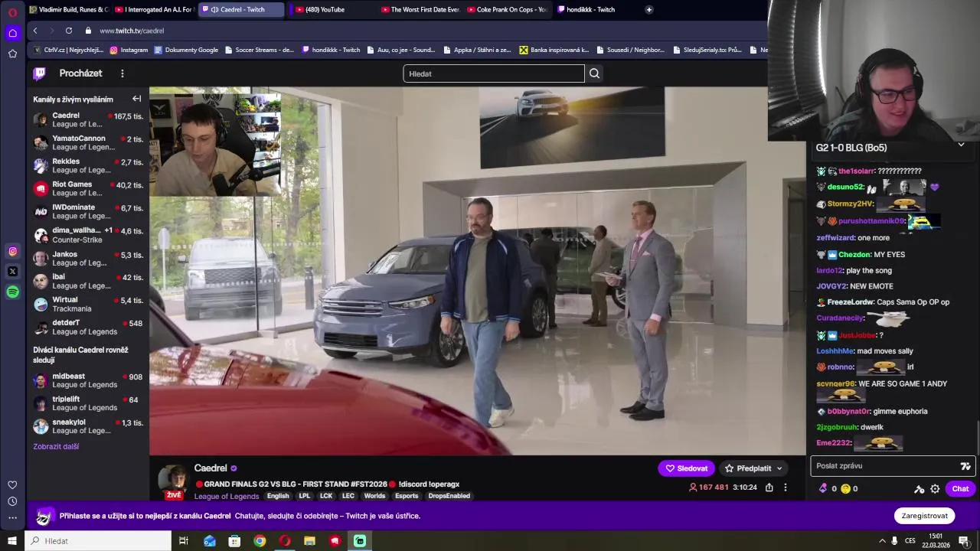Open Předplatit dropdown chevron
Screen dimensions: 980x551
779,468
